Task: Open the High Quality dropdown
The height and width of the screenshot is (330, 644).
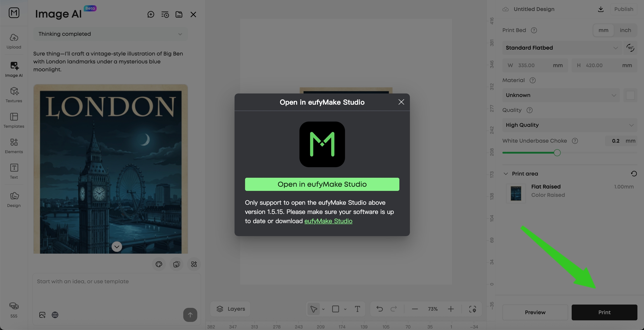Action: coord(570,125)
